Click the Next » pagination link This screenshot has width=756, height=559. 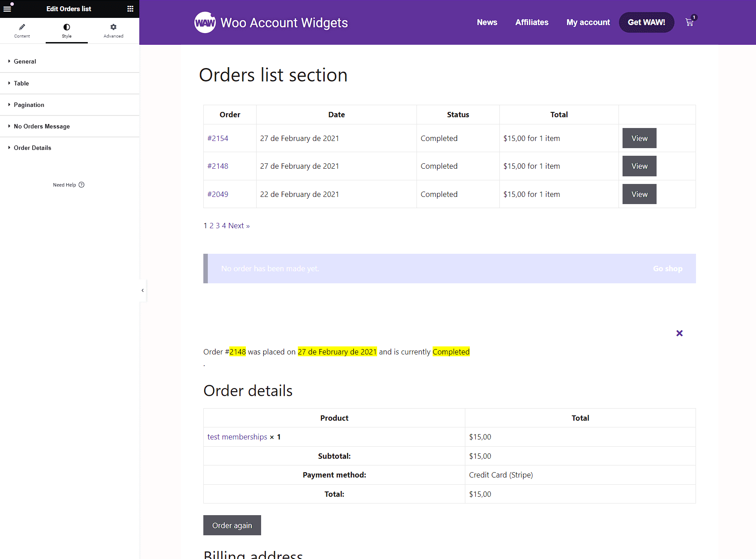[x=239, y=226]
